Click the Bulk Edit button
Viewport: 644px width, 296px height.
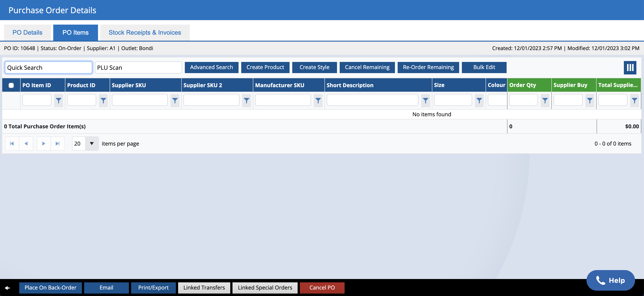point(484,67)
